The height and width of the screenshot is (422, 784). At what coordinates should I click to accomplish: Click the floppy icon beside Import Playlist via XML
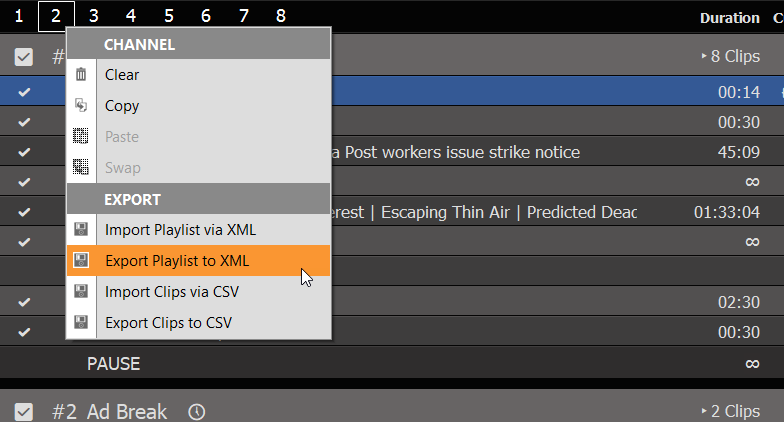tap(80, 230)
